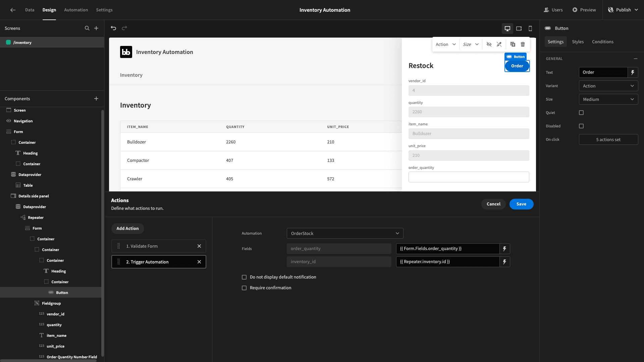644x362 pixels.
Task: Add a component with plus icon
Action: coord(96,99)
